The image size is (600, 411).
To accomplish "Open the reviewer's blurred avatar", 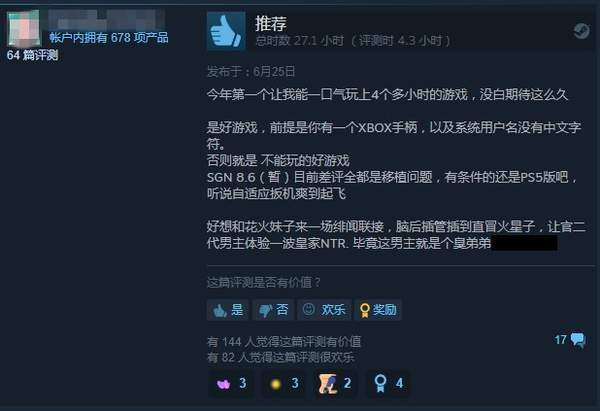I will click(x=24, y=29).
